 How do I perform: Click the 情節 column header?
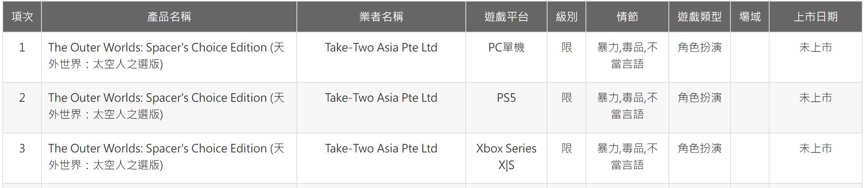tap(627, 17)
